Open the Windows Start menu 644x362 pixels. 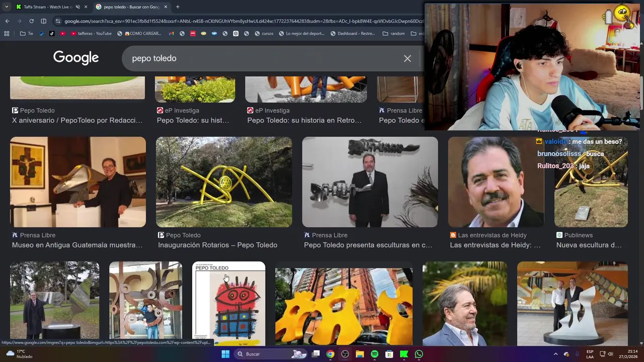pyautogui.click(x=225, y=354)
